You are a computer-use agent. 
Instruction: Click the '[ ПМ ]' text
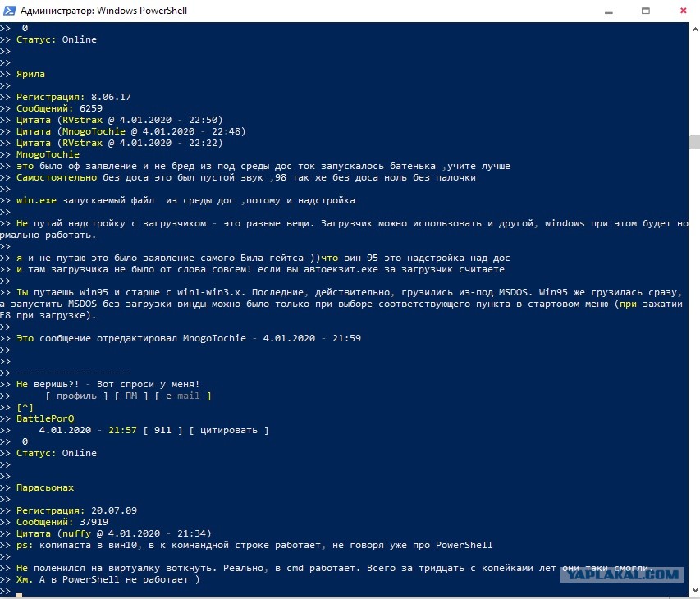[131, 396]
